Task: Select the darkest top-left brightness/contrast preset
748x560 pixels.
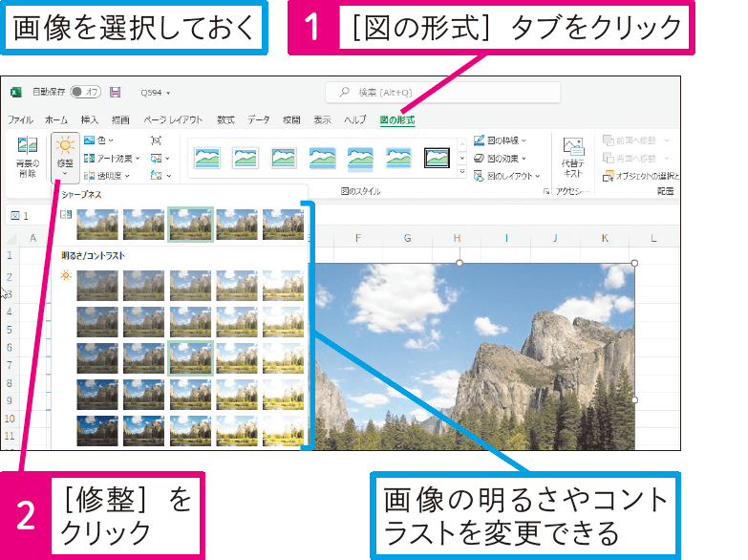Action: 97,286
